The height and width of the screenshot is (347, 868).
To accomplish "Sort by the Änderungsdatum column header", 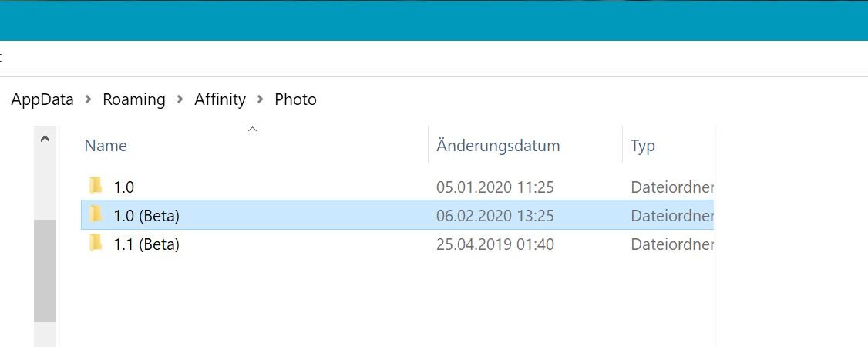I will point(498,146).
